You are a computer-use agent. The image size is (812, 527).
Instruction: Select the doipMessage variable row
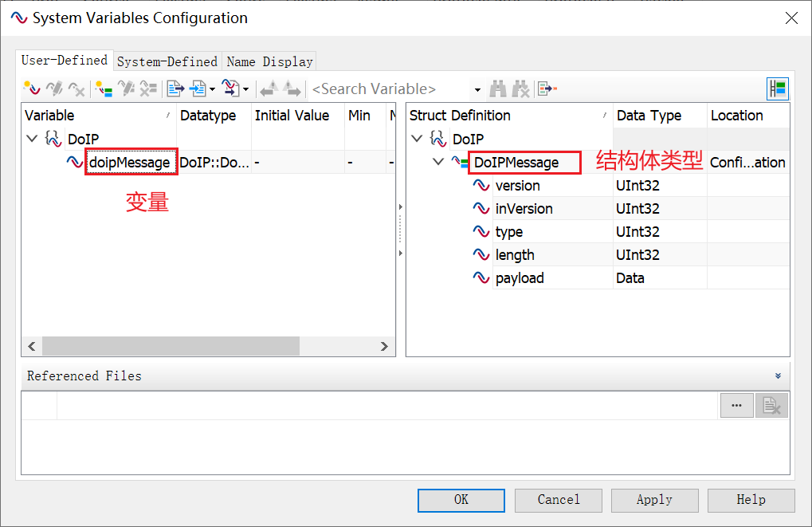click(x=129, y=163)
